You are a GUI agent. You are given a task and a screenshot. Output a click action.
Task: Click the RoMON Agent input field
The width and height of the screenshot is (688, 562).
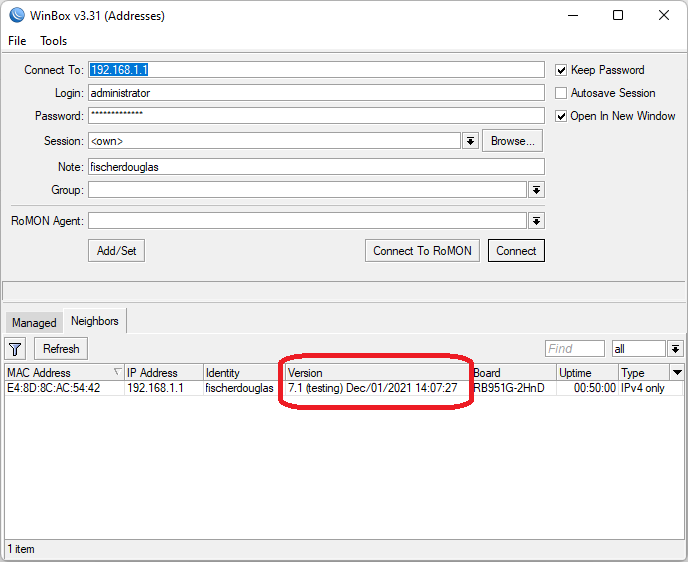pyautogui.click(x=307, y=221)
